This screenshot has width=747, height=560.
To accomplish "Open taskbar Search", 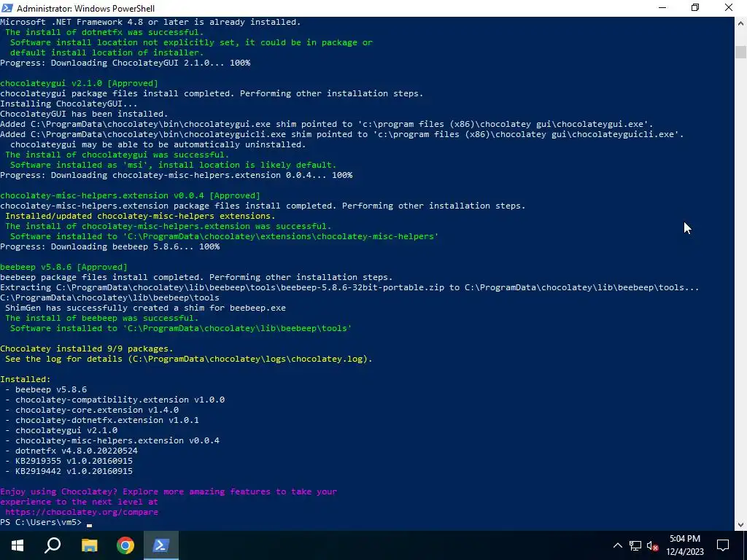I will point(53,545).
